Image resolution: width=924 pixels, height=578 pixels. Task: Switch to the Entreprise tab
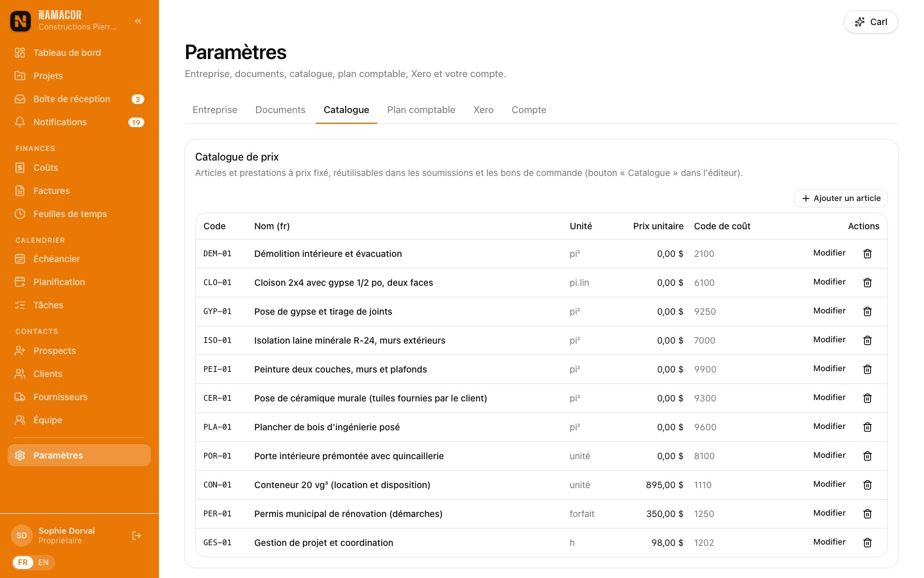pyautogui.click(x=215, y=110)
